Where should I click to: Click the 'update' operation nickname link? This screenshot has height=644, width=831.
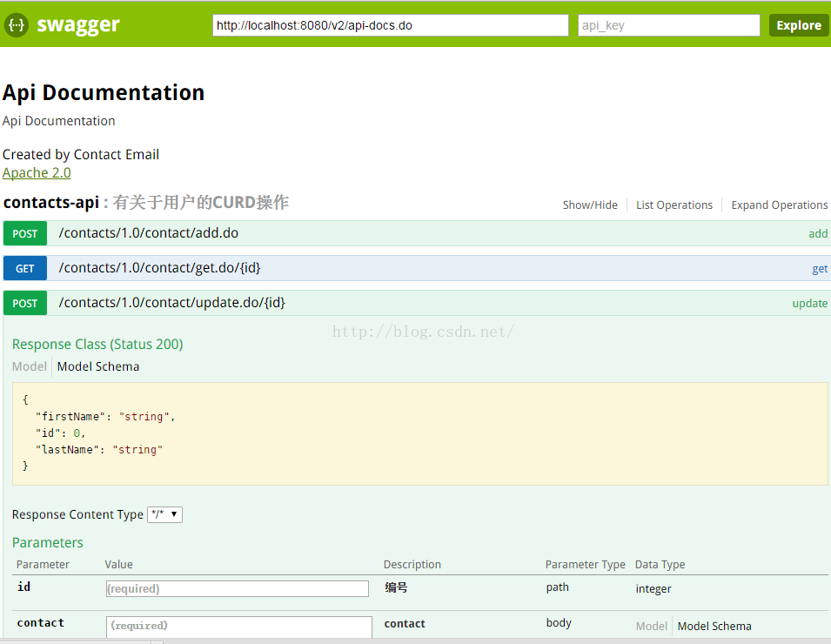click(x=809, y=304)
